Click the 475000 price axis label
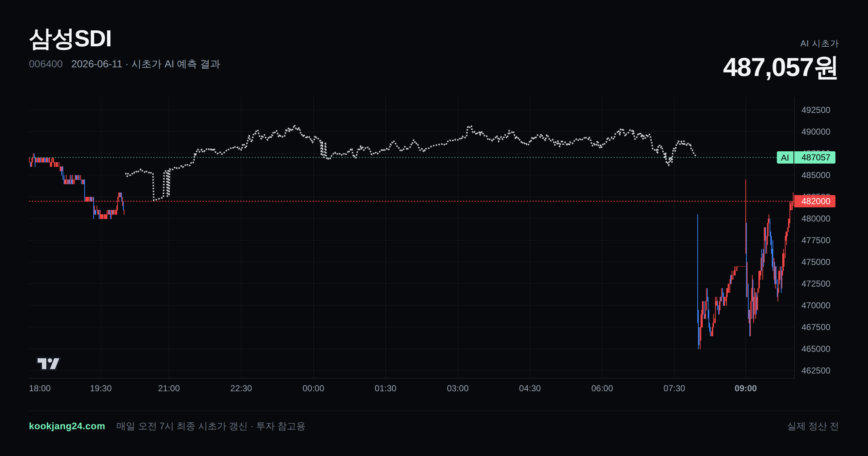This screenshot has width=868, height=456. (816, 262)
